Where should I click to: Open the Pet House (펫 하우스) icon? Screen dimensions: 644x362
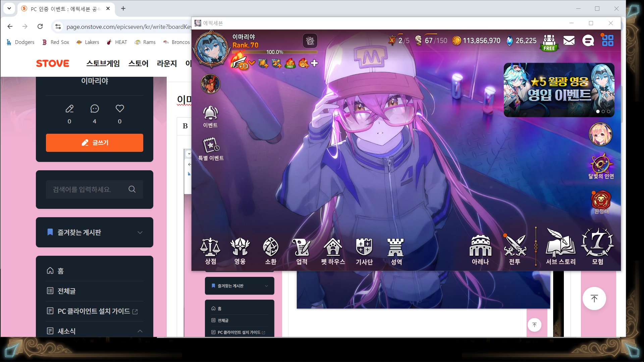(333, 251)
